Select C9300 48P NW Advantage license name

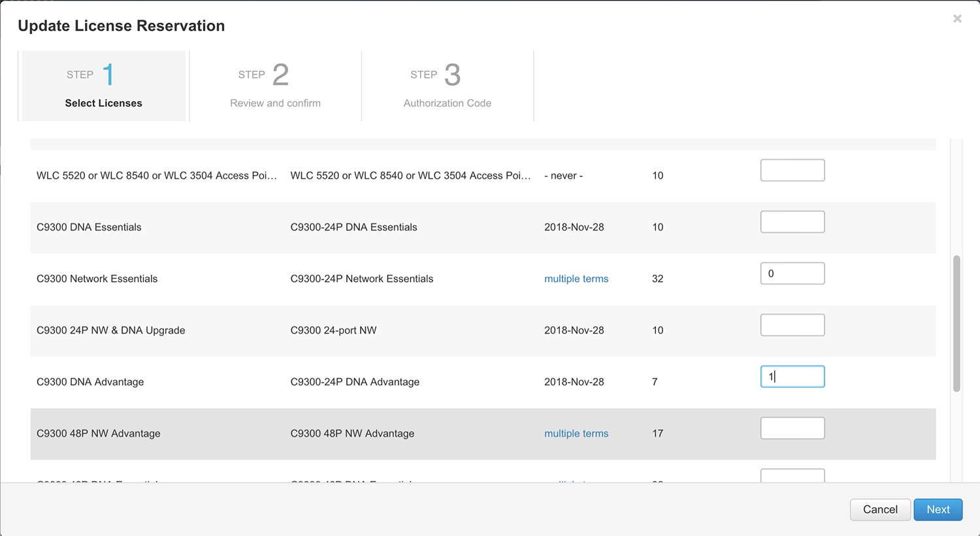[x=99, y=434]
